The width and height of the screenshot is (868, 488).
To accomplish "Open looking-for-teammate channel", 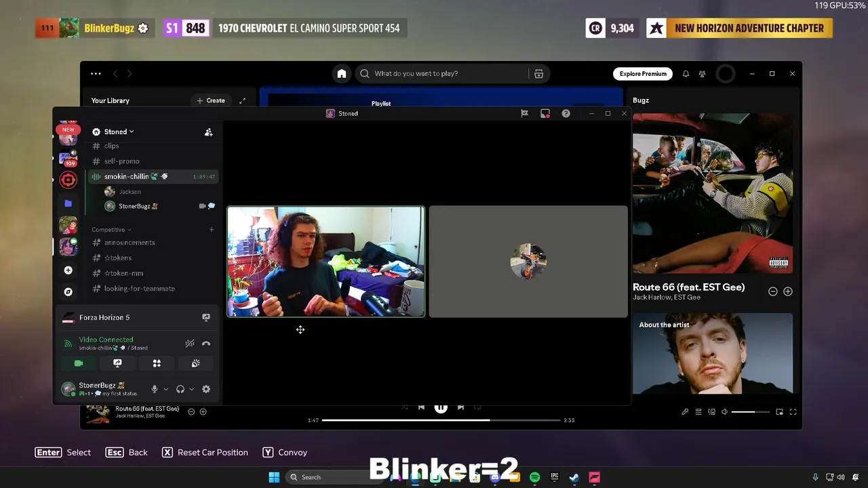I will click(153, 289).
